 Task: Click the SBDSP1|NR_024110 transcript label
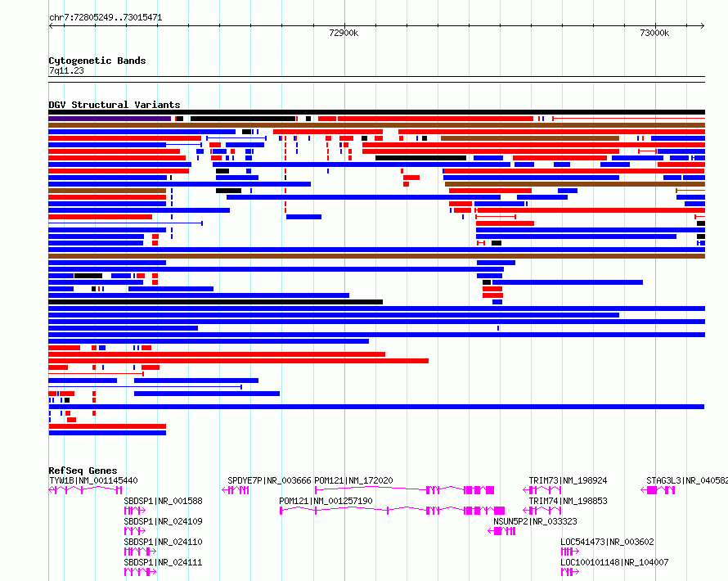point(163,542)
